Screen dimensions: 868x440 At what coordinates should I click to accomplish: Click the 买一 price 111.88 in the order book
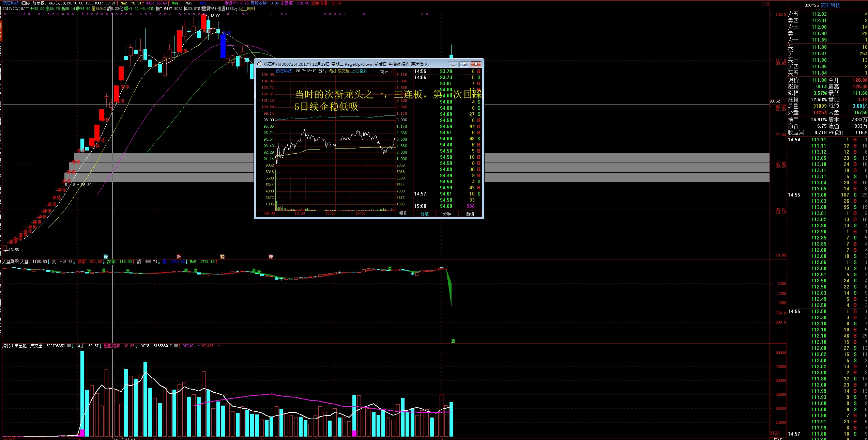[x=819, y=47]
